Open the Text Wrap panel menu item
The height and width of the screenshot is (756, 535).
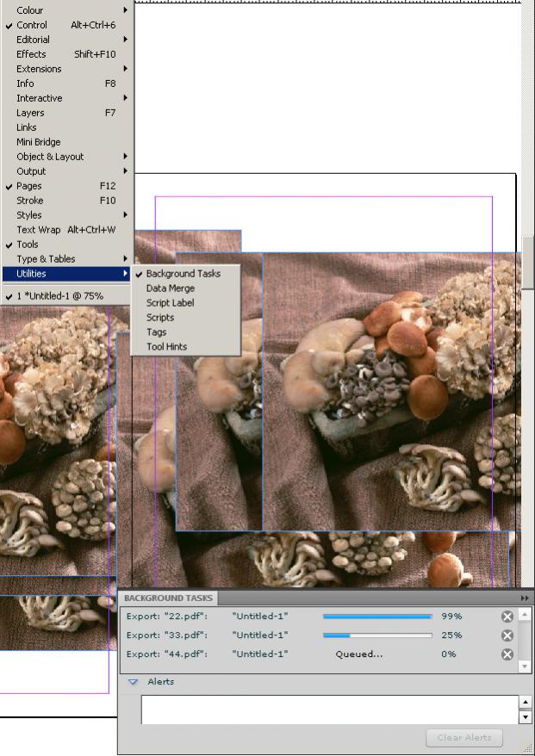tap(66, 230)
